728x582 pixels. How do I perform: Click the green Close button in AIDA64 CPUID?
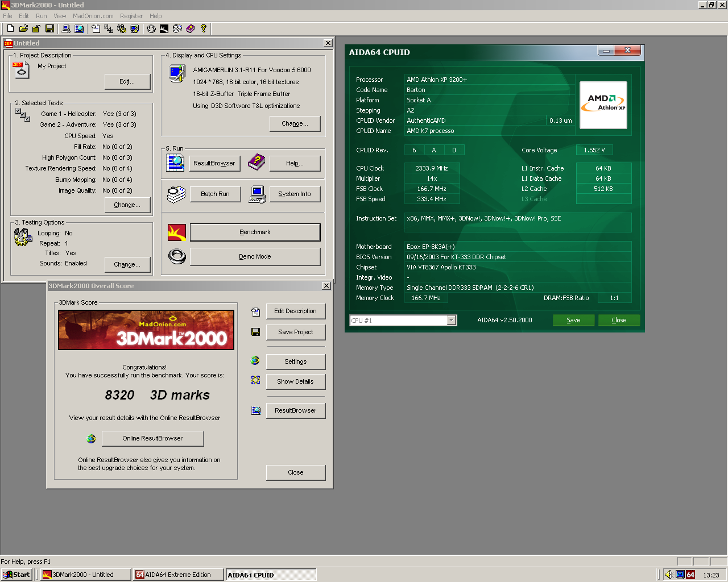[619, 321]
